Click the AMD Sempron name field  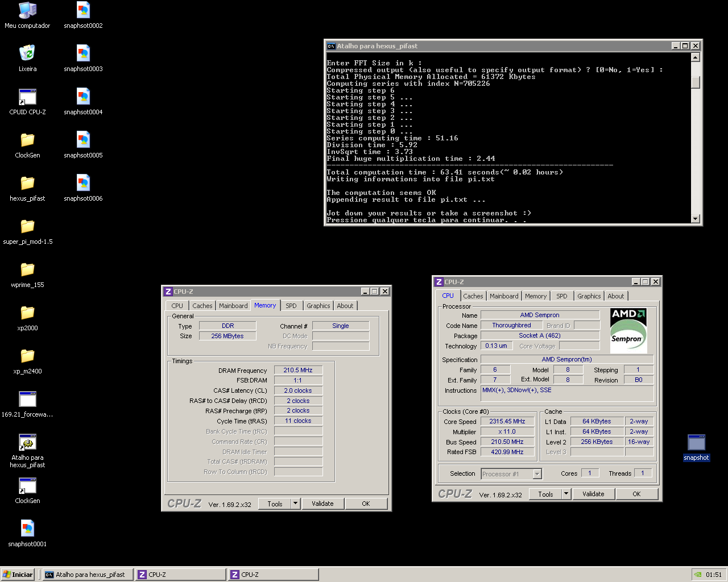tap(540, 315)
